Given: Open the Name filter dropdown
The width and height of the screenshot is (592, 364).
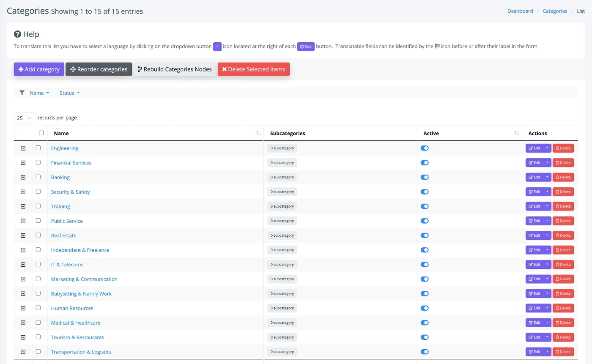Looking at the screenshot, I should point(39,93).
